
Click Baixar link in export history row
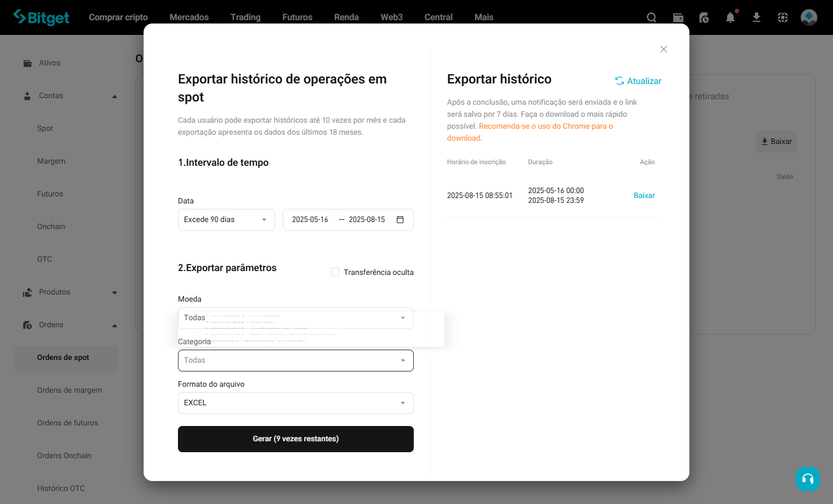point(644,195)
